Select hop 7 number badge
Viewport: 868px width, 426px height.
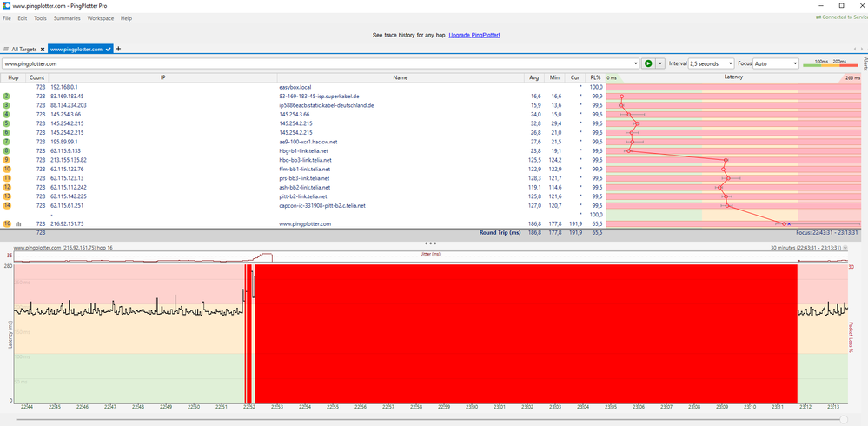point(7,142)
